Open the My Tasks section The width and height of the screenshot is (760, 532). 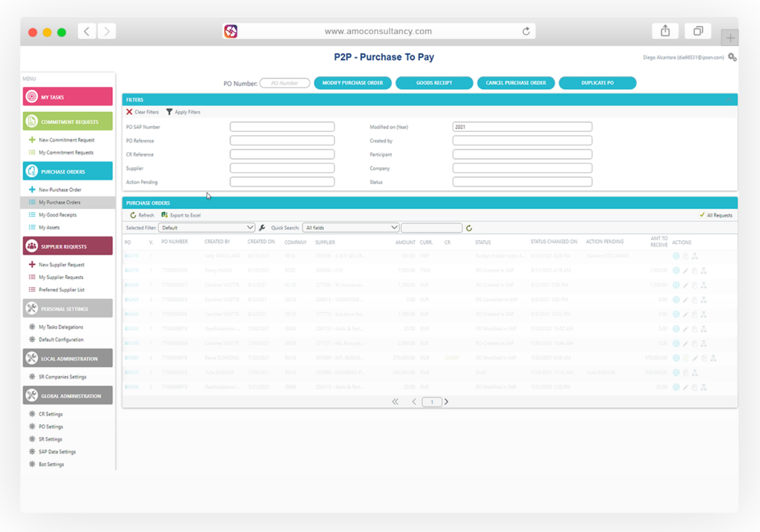point(68,96)
